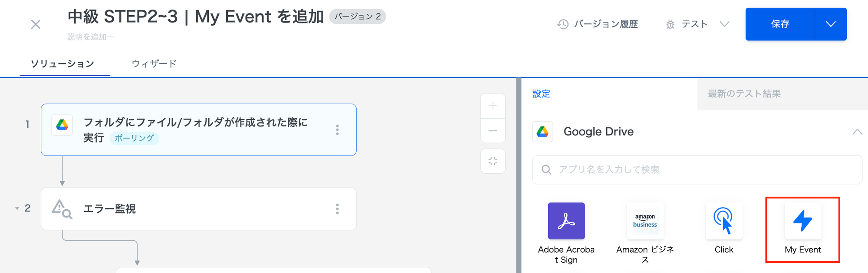
Task: Open the error monitoring step options menu
Action: 337,209
